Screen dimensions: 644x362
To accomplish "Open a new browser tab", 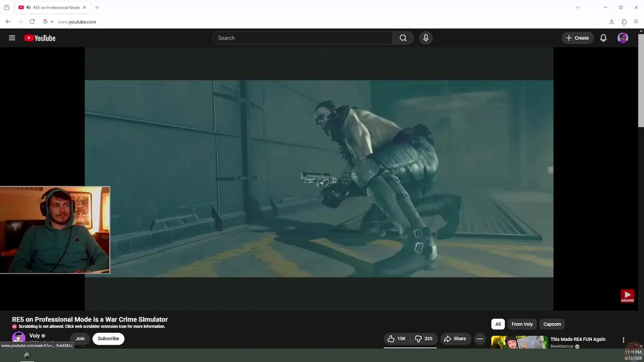I will 97,8.
